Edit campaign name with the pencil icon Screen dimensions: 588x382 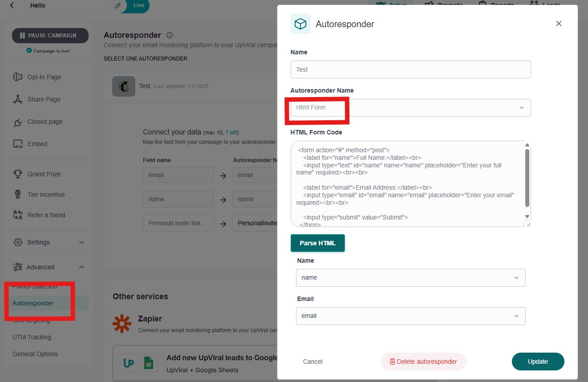118,5
